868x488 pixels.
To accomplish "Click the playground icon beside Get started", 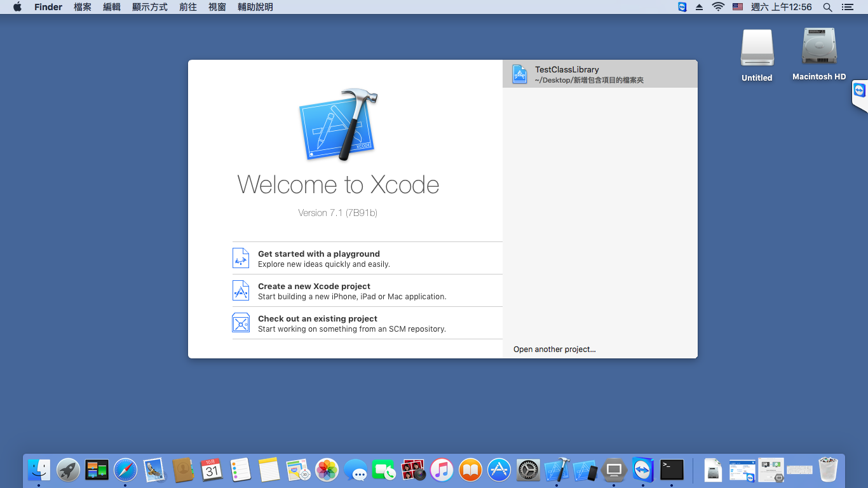I will [x=241, y=258].
